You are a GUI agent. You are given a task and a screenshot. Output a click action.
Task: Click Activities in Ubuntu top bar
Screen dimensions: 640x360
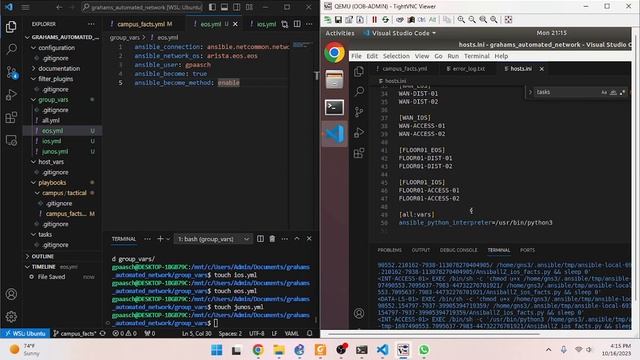pos(340,33)
